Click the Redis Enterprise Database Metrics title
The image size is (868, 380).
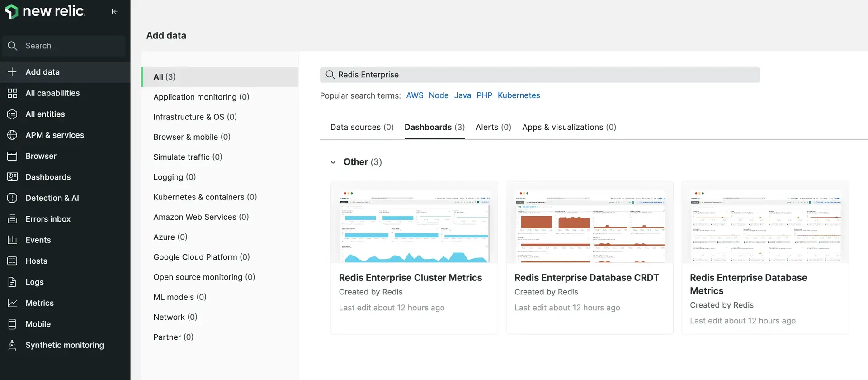pos(748,284)
